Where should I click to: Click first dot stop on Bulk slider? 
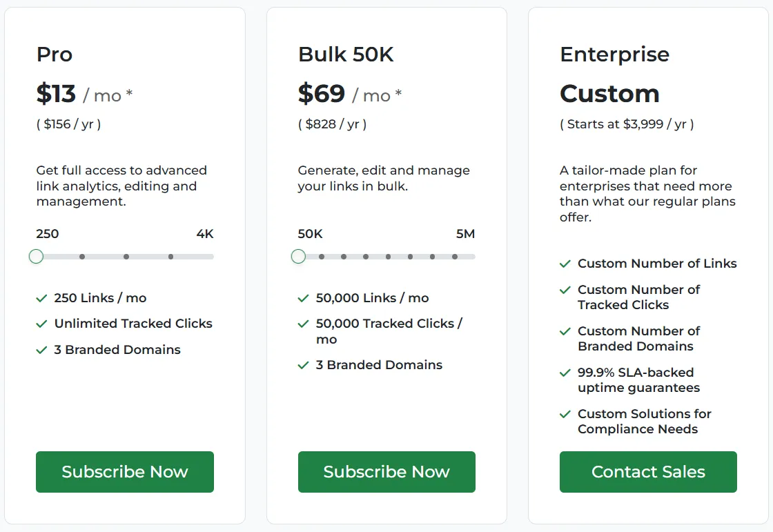(322, 257)
